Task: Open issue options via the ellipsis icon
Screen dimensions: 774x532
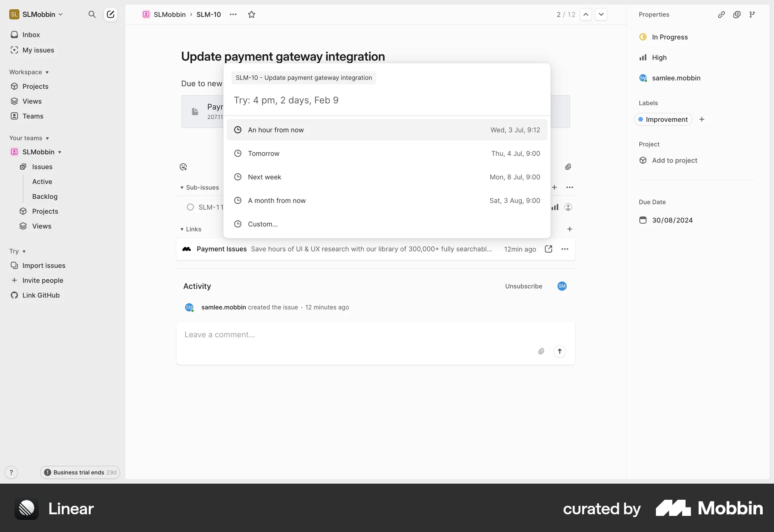Action: 233,15
